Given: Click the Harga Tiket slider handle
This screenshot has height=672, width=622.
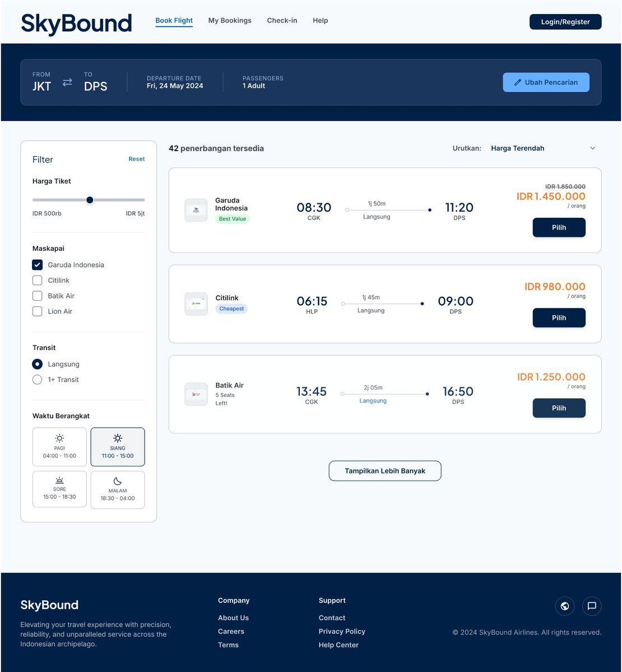Looking at the screenshot, I should (x=90, y=200).
